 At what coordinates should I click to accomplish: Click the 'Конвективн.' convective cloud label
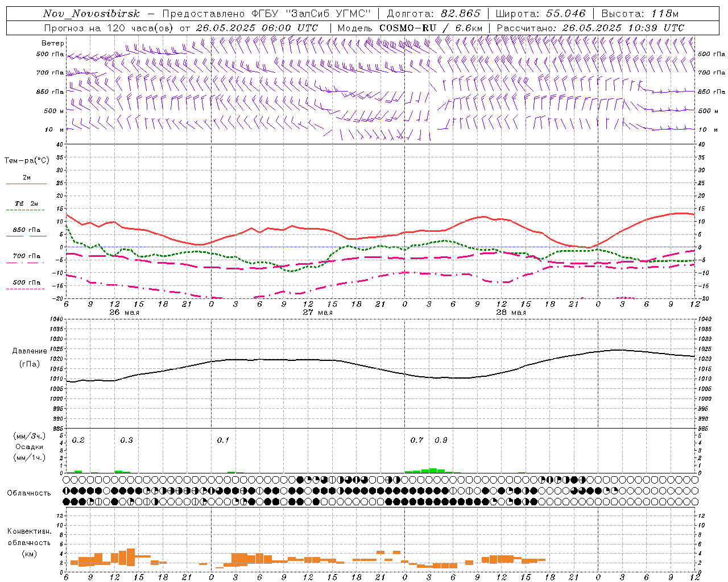pyautogui.click(x=29, y=531)
